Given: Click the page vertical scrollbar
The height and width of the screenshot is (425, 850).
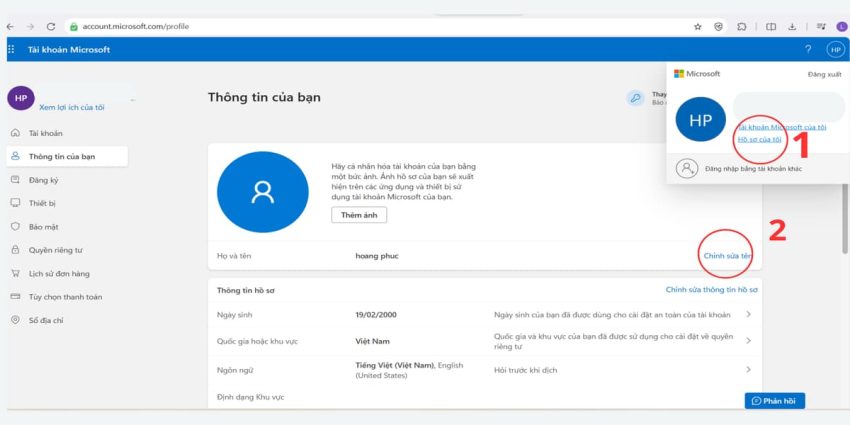Looking at the screenshot, I should point(845,219).
